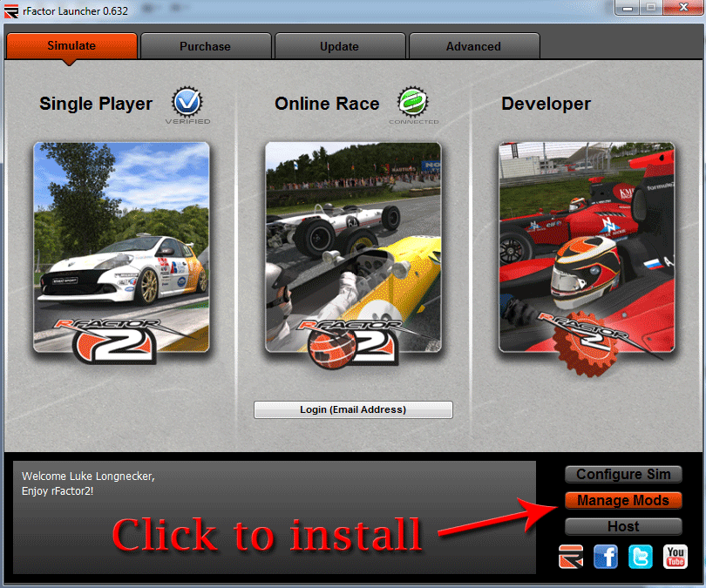Open the Facebook icon link
The image size is (706, 588).
pos(606,557)
